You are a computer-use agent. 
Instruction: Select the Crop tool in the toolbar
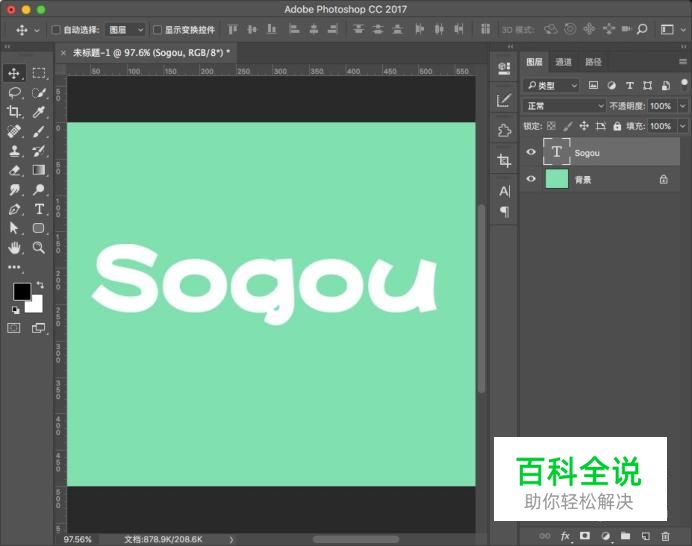coord(15,111)
